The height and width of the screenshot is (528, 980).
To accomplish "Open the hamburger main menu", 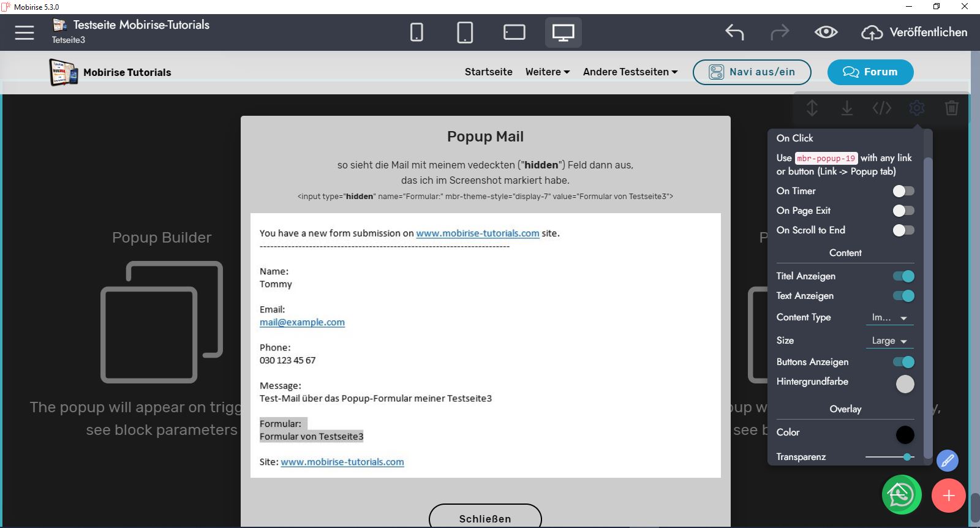I will (24, 32).
